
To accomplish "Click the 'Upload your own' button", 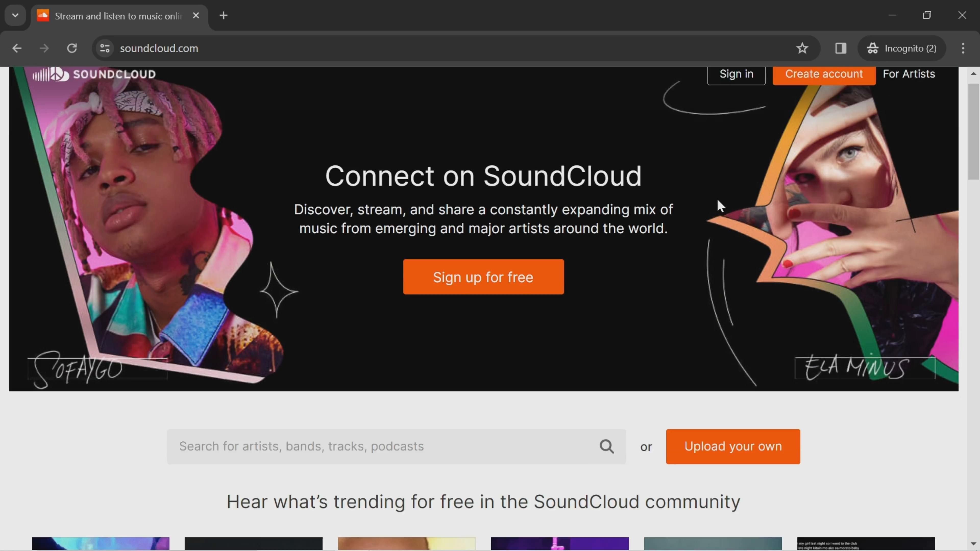I will click(733, 446).
